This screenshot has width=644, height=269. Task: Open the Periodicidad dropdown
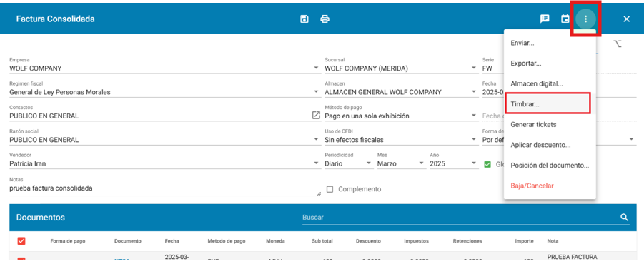pyautogui.click(x=368, y=163)
